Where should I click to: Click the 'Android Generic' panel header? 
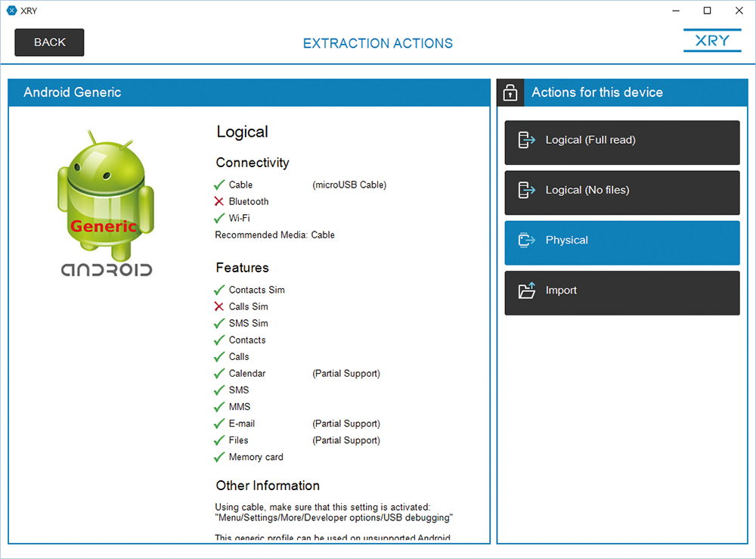click(249, 92)
